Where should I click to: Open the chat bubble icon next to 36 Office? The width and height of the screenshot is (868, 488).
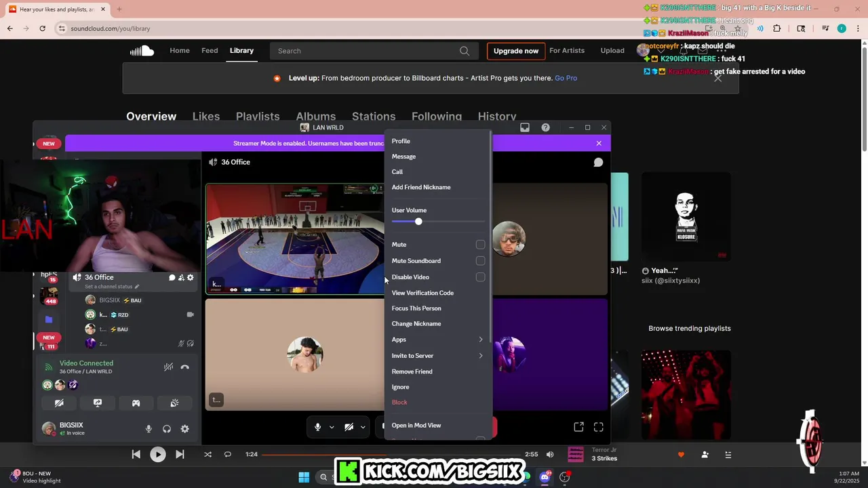tap(172, 277)
